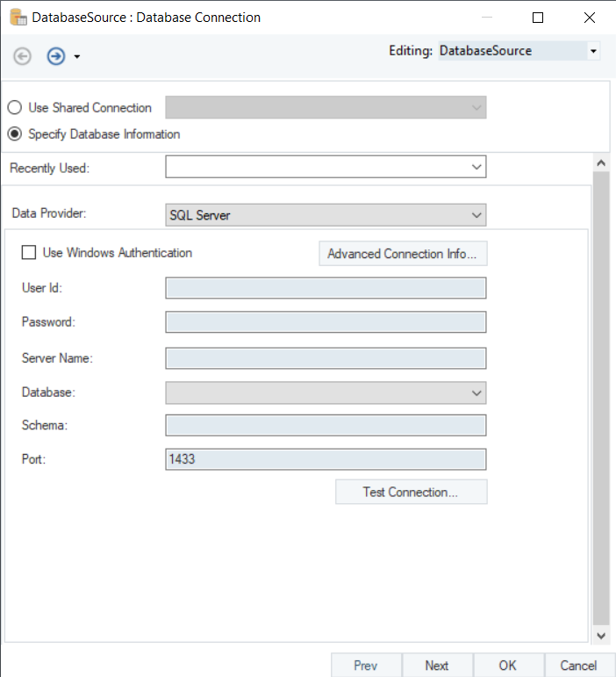Viewport: 616px width, 677px height.
Task: Open the Data Provider SQL Server dropdown
Action: (x=476, y=215)
